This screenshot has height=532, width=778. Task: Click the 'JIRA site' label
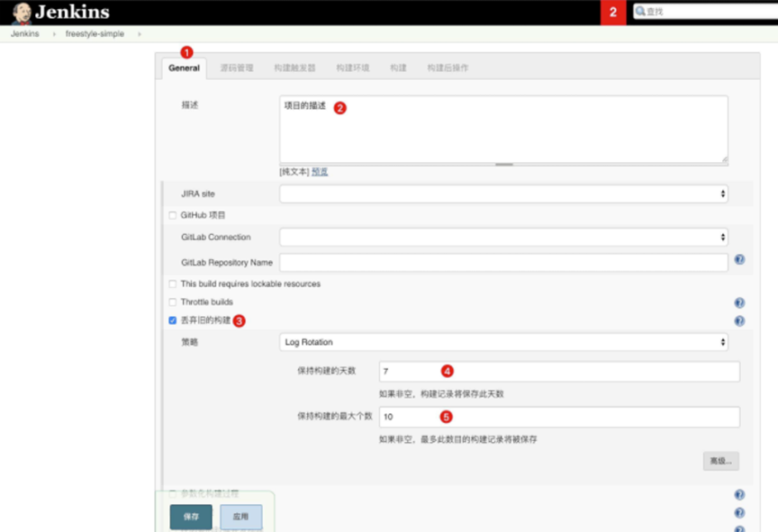tap(198, 194)
